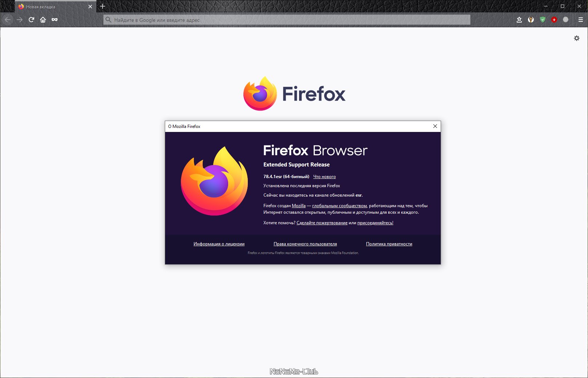Open the Mozilla link in dialog
The width and height of the screenshot is (588, 378).
pyautogui.click(x=299, y=206)
